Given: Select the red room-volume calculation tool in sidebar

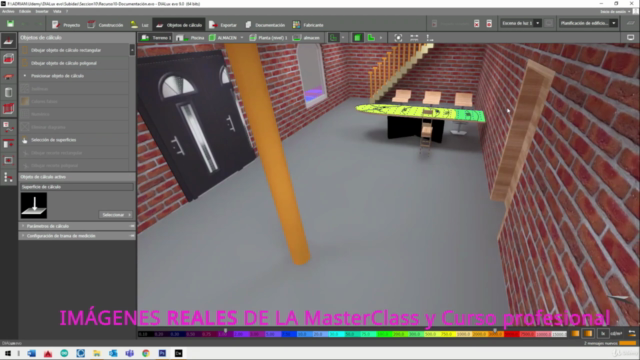Looking at the screenshot, I should (x=8, y=59).
